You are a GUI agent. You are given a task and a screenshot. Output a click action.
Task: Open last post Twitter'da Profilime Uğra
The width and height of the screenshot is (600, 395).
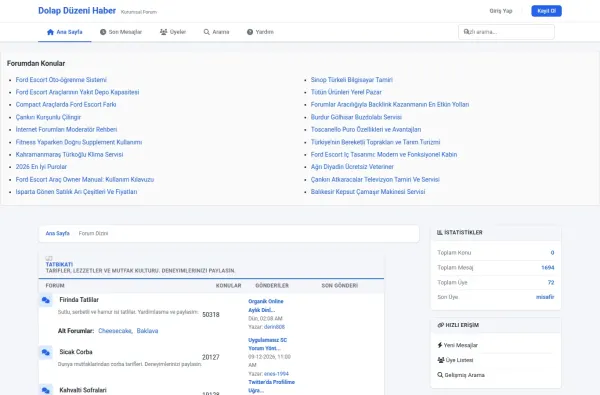[271, 386]
